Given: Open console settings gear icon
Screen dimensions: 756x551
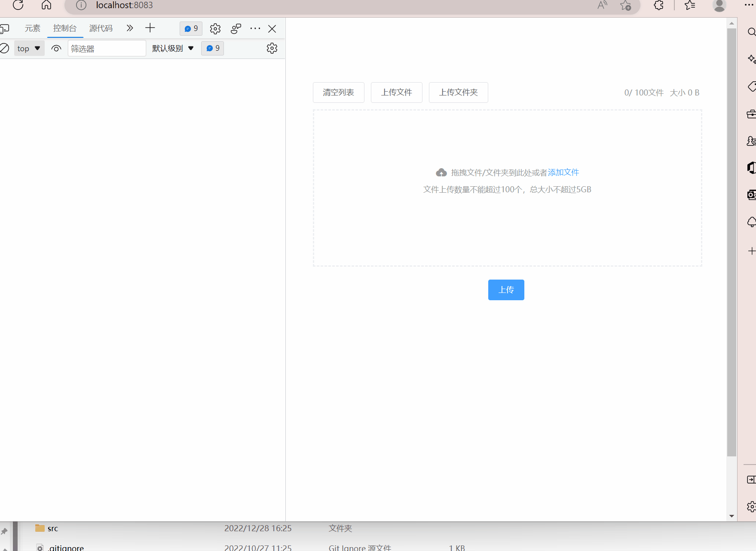Looking at the screenshot, I should click(x=272, y=48).
